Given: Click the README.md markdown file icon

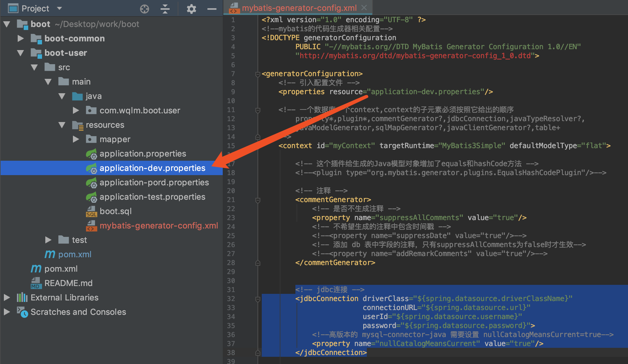Looking at the screenshot, I should [36, 283].
